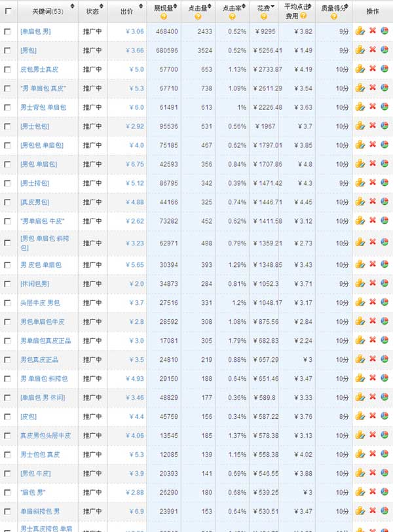Viewport: 393px width, 532px height.
Task: Sort by 关键词(53) column arrows
Action: tap(72, 7)
